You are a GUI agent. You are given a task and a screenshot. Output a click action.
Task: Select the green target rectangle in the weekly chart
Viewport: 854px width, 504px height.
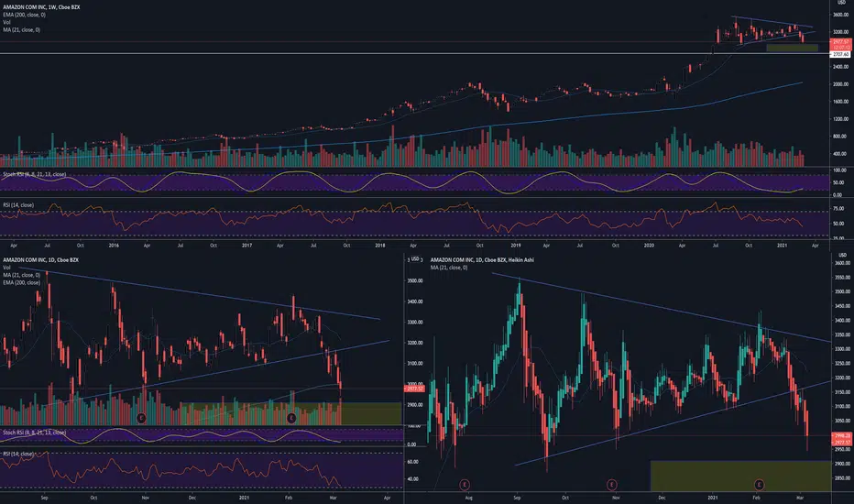[792, 48]
